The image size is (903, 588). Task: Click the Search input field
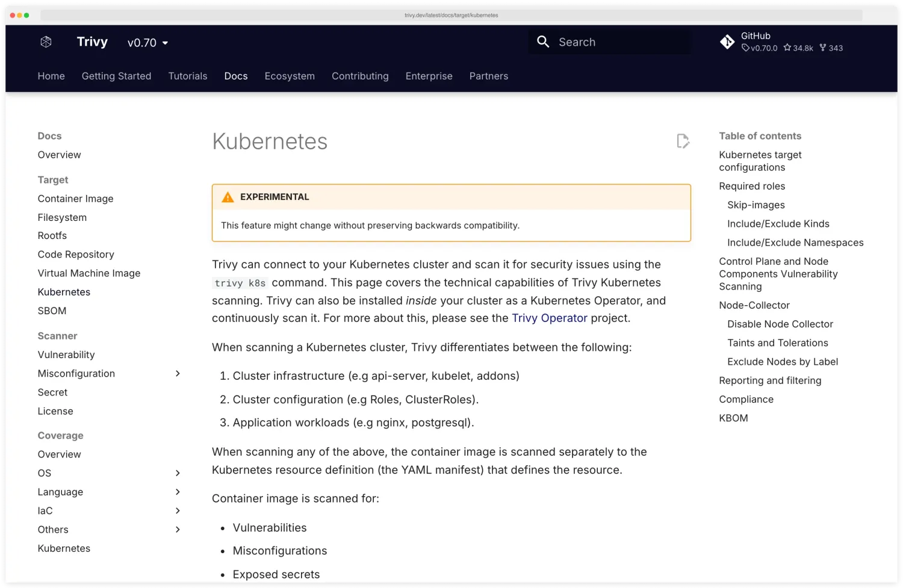click(609, 42)
